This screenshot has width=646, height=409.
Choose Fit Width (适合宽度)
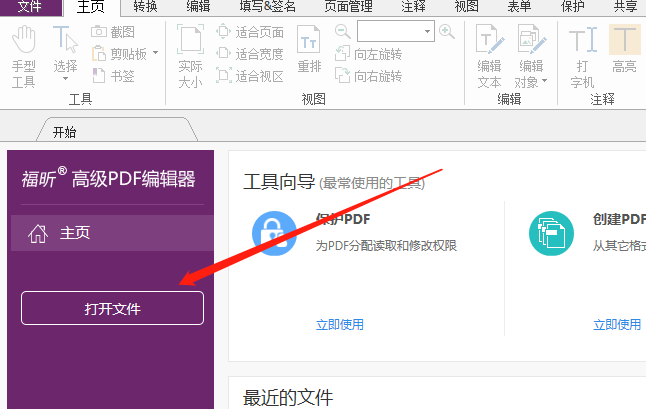pyautogui.click(x=250, y=54)
